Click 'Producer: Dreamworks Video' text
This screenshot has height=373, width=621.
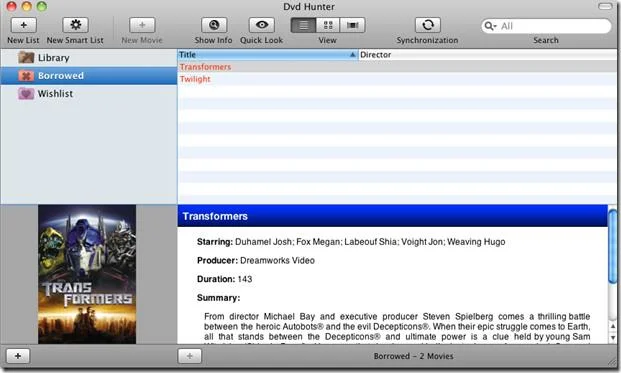pyautogui.click(x=256, y=261)
